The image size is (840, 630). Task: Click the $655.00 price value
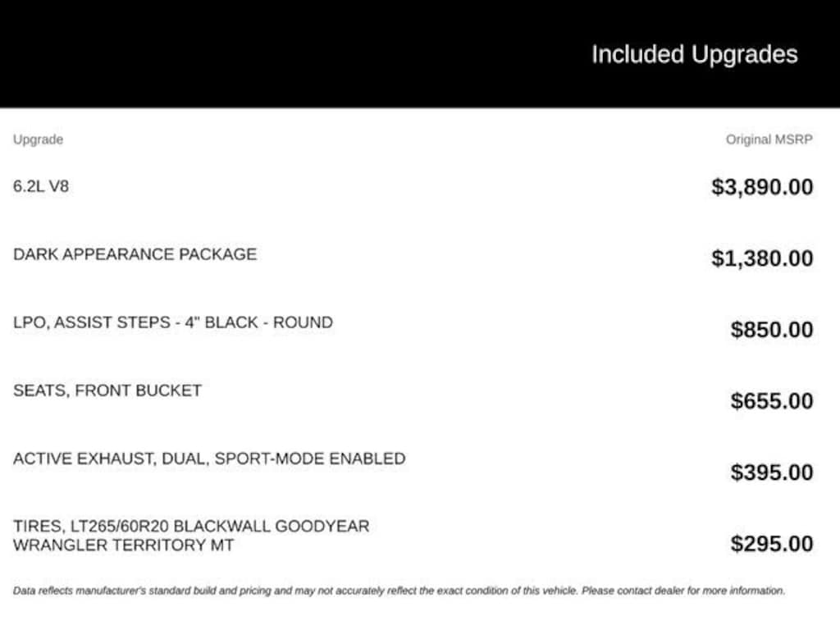(771, 400)
